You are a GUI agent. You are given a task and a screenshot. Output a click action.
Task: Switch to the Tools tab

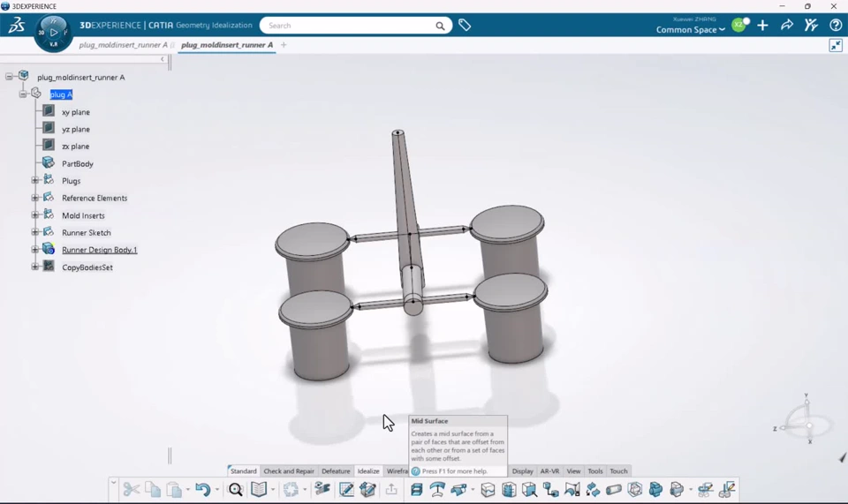click(x=594, y=471)
